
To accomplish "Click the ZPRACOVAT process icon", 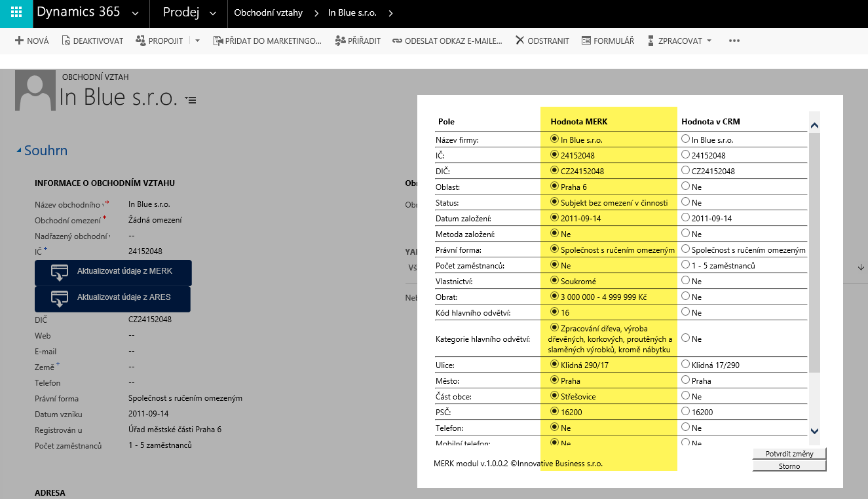I will click(x=651, y=41).
